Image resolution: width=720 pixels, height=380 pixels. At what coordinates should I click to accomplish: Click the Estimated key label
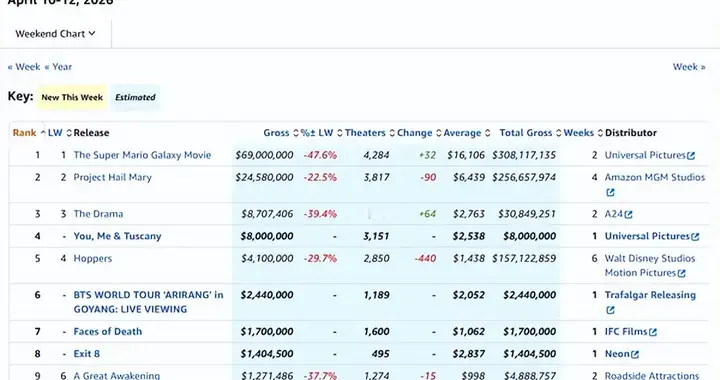(x=135, y=97)
